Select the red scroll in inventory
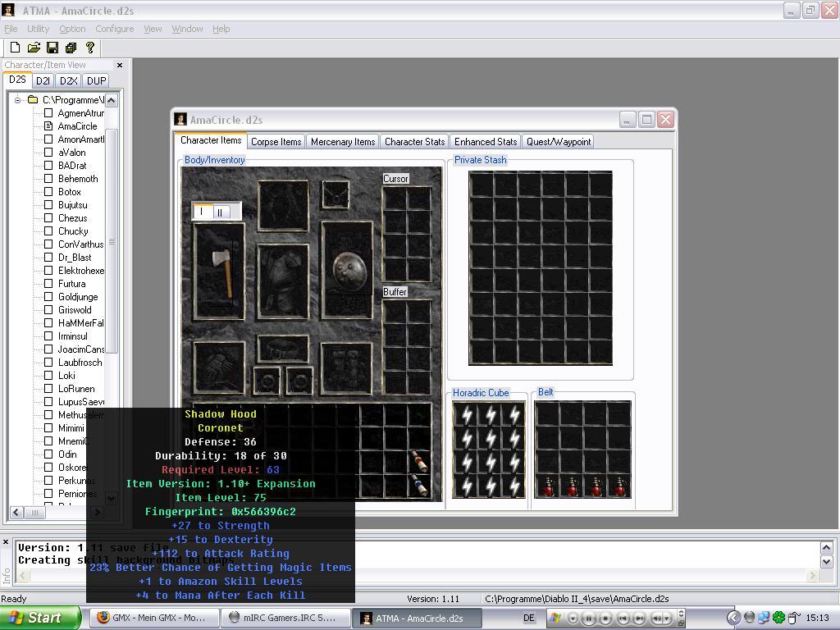The image size is (840, 630). 419,462
